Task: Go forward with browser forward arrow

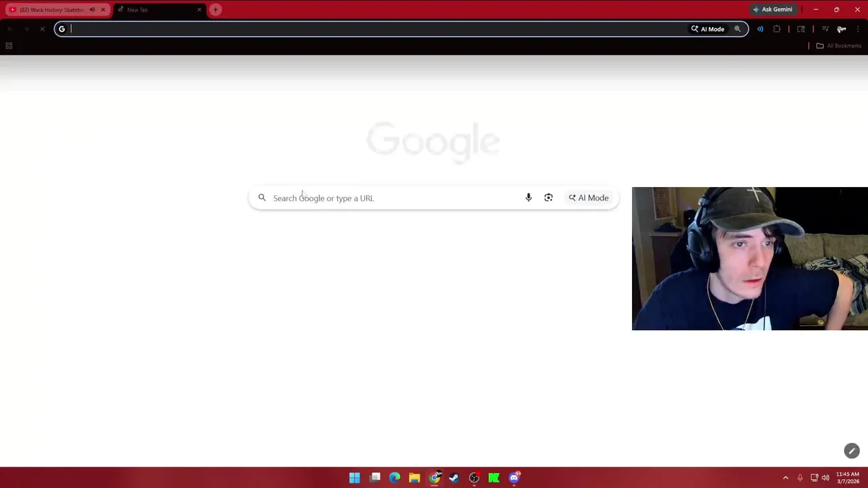Action: point(26,29)
